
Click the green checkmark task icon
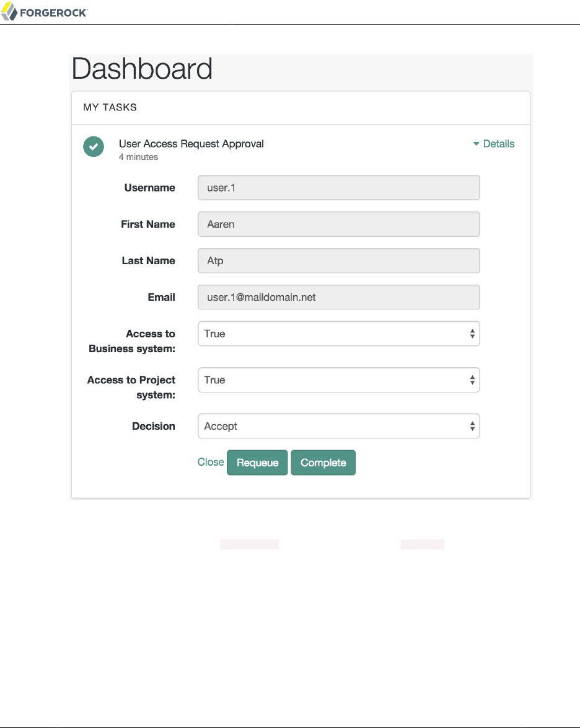pyautogui.click(x=94, y=146)
